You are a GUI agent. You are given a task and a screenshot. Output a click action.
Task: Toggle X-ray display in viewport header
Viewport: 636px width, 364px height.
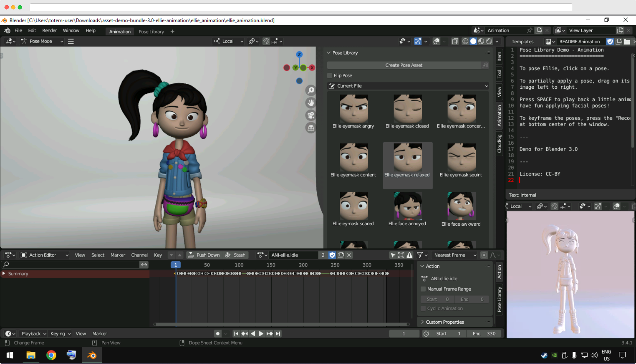455,41
